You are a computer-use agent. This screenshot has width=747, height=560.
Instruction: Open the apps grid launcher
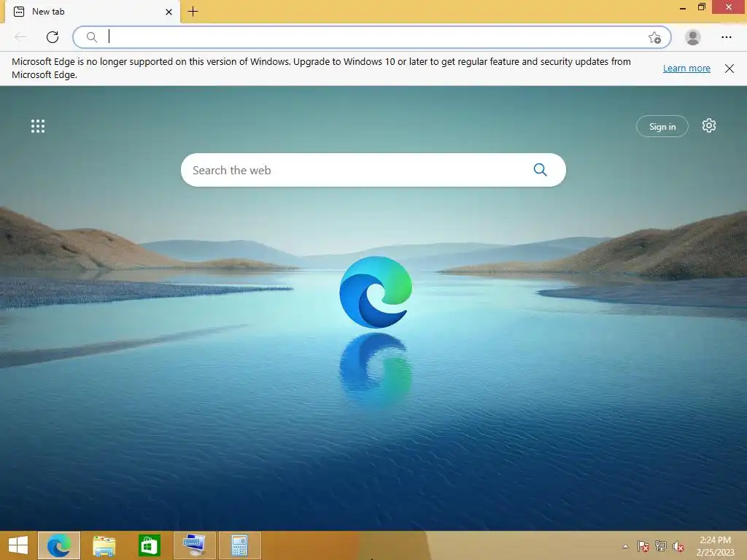click(x=38, y=126)
